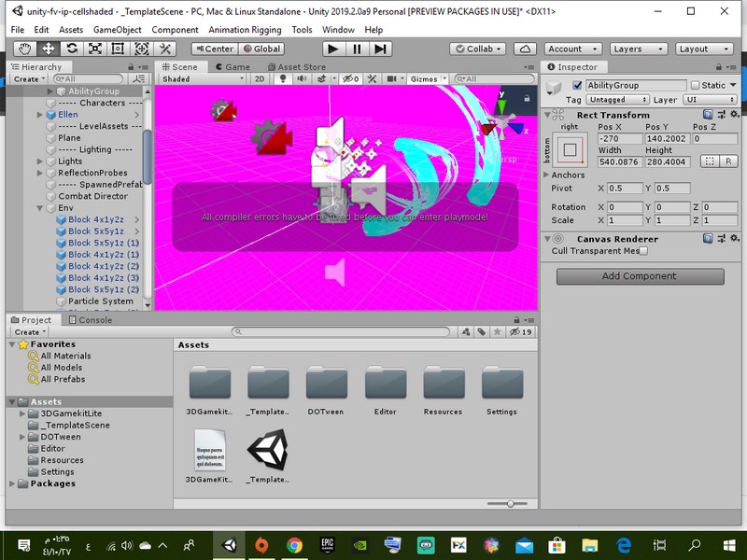Toggle scene lighting bulb icon
Image resolution: width=747 pixels, height=560 pixels.
point(283,78)
